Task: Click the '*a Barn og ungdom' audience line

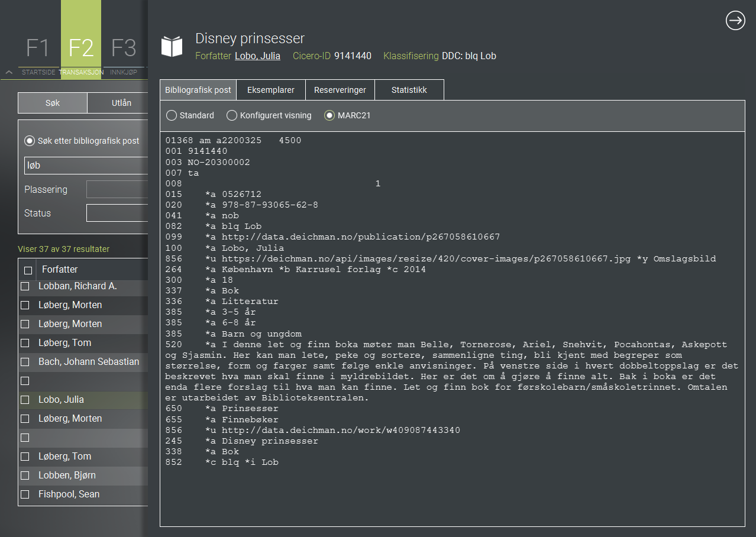Action: pos(253,334)
